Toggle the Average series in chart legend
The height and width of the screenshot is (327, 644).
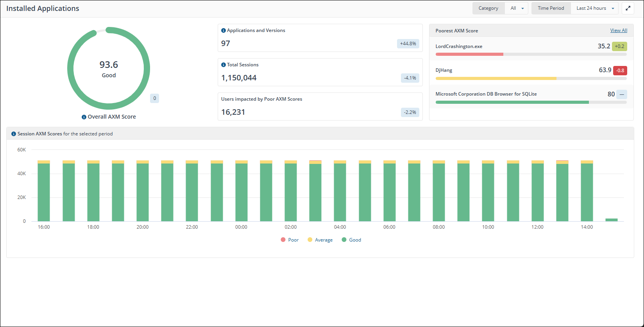click(320, 240)
